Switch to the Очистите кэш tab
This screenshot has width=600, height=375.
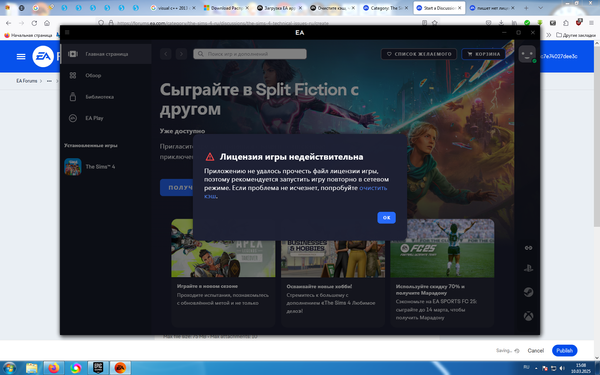332,8
